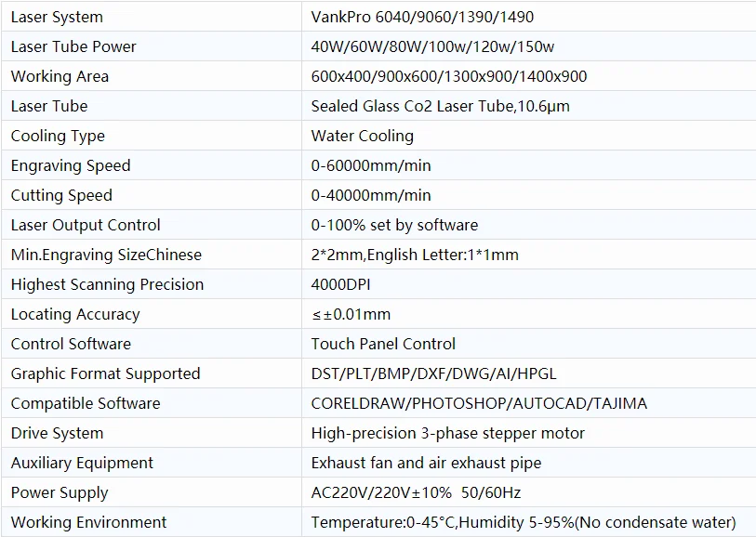This screenshot has height=537, width=756.
Task: Click the 'Temperature:0-45°C,Humidity 5-95%' value
Action: tap(443, 522)
